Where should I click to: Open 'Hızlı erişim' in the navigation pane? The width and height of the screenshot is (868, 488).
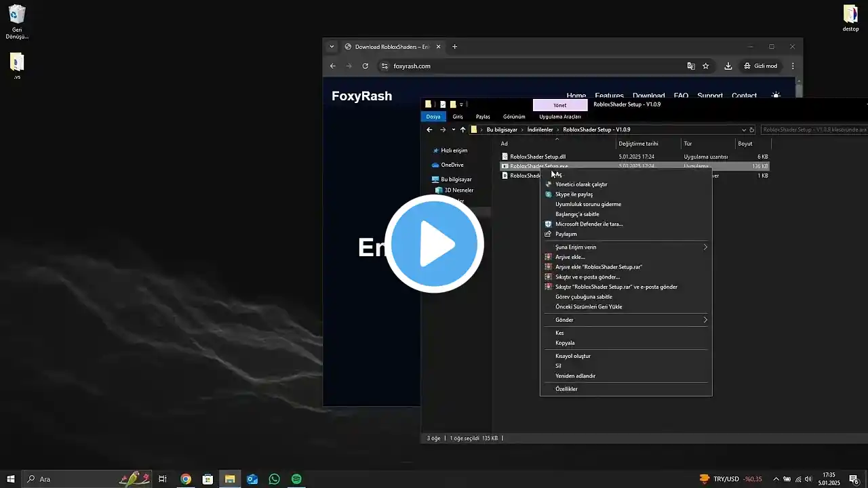[454, 150]
